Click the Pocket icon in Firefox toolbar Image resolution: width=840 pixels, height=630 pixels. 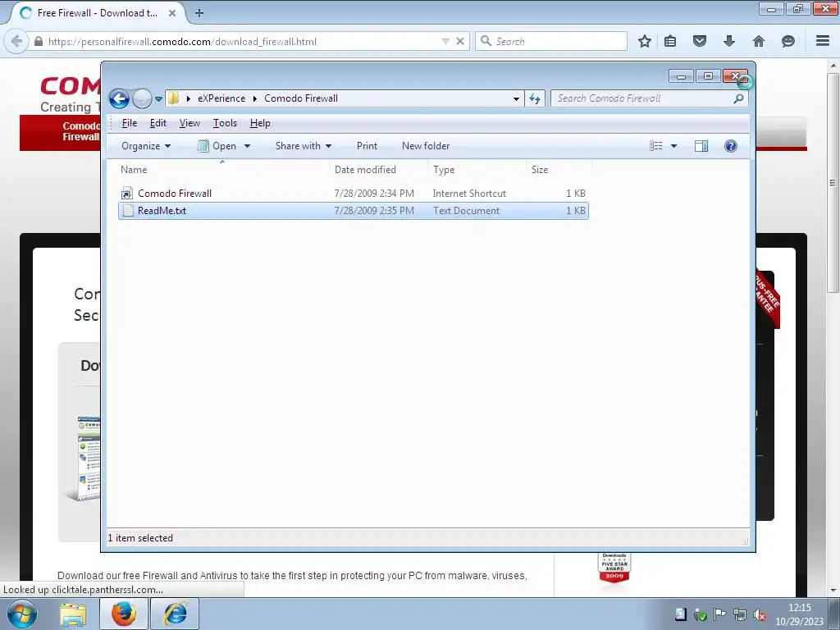click(700, 41)
